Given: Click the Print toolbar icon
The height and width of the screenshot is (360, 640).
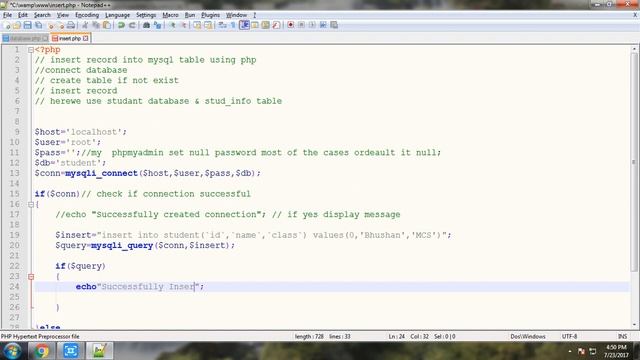Looking at the screenshot, I should 71,25.
